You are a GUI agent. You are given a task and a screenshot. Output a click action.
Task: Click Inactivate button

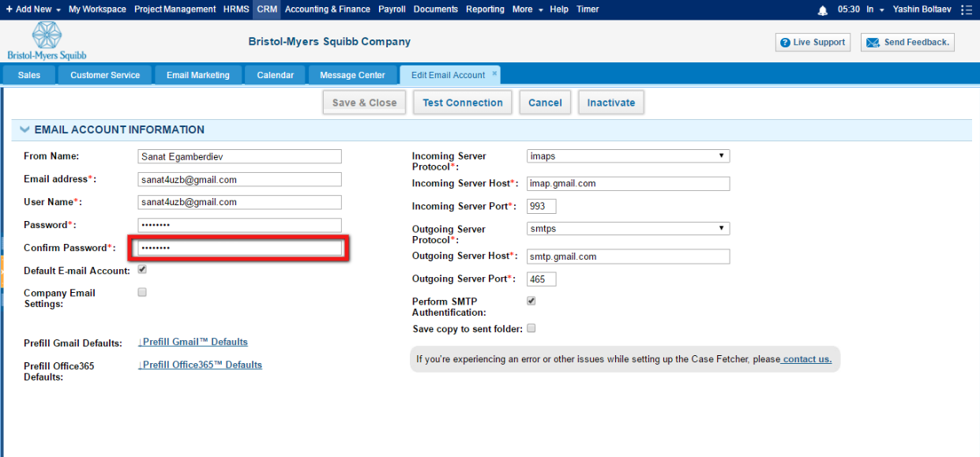[611, 103]
